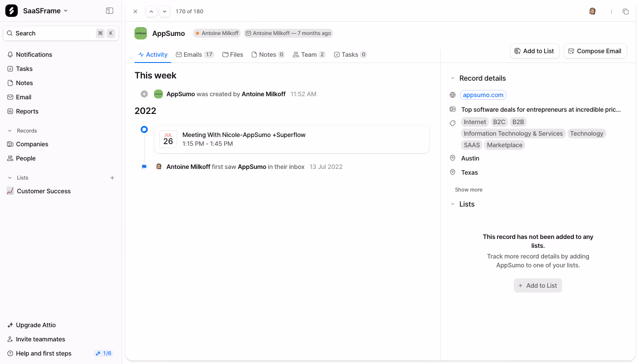Screen dimensions: 639x364
Task: Add new list with plus icon
Action: (112, 178)
